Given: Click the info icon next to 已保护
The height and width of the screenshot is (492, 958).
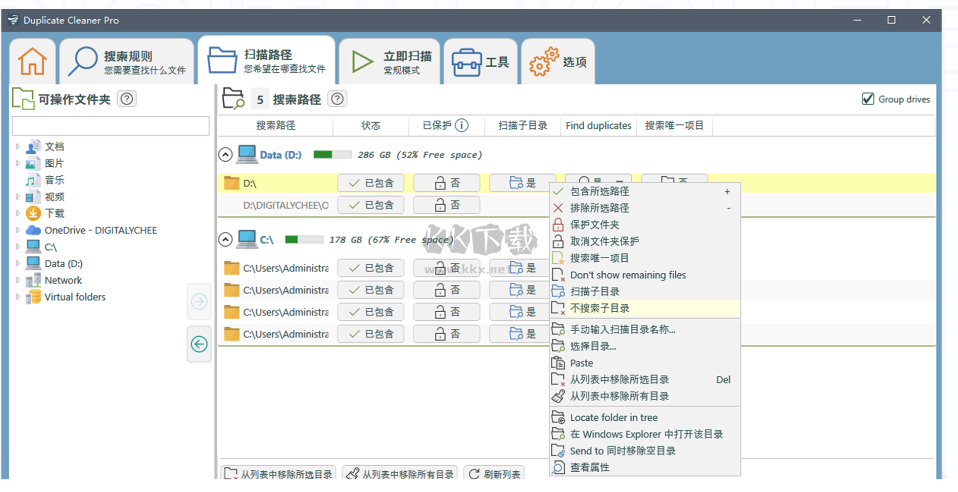Looking at the screenshot, I should pyautogui.click(x=461, y=126).
